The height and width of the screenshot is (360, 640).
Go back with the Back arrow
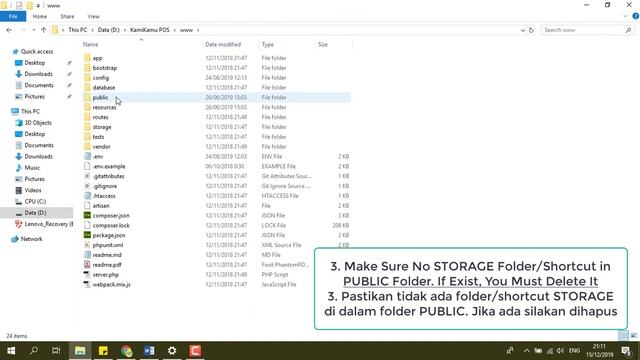[x=9, y=30]
